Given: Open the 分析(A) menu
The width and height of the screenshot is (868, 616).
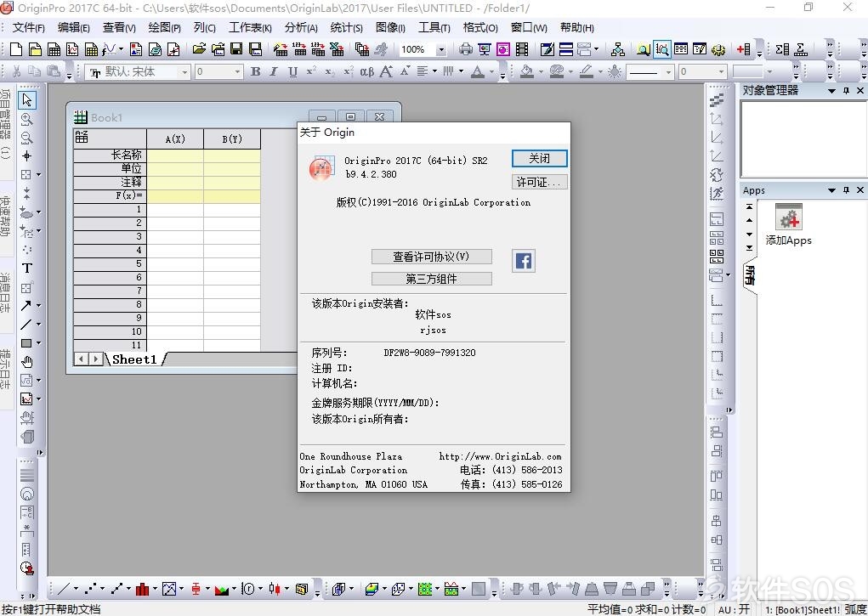Looking at the screenshot, I should (301, 28).
